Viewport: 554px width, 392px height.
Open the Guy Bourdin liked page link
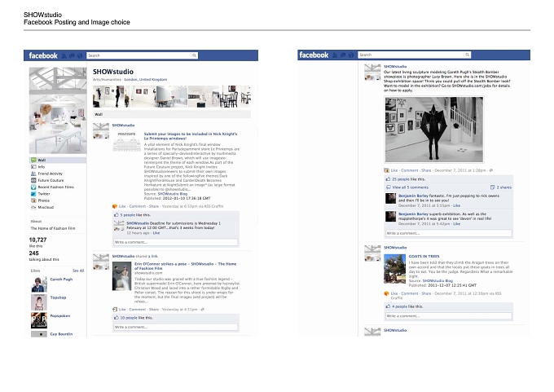[61, 334]
